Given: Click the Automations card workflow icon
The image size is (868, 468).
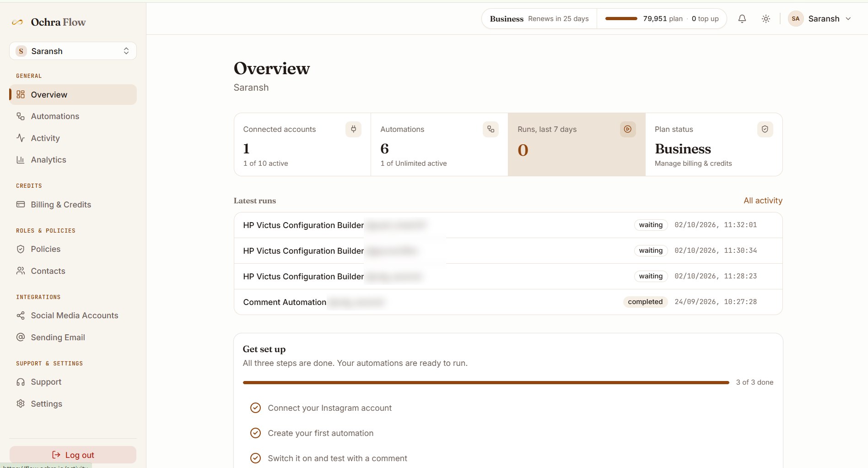Looking at the screenshot, I should (x=491, y=129).
